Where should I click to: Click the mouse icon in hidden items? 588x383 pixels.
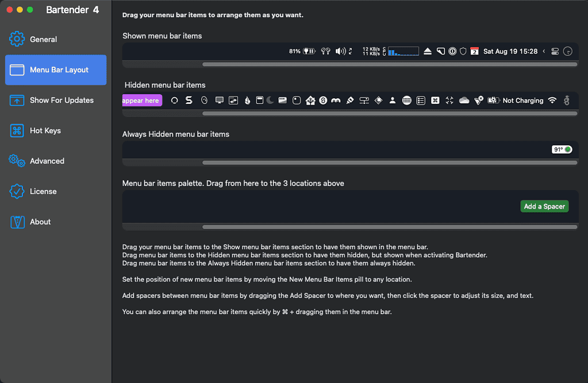pyautogui.click(x=204, y=100)
